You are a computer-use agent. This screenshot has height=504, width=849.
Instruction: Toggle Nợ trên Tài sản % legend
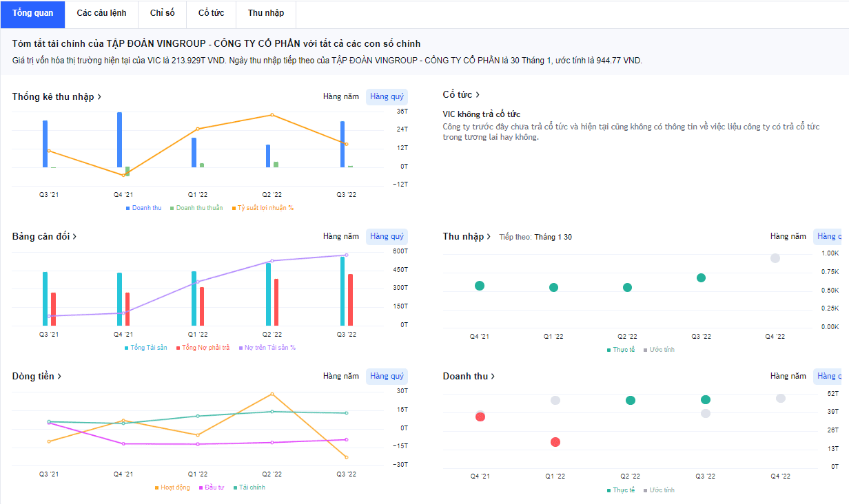(267, 348)
